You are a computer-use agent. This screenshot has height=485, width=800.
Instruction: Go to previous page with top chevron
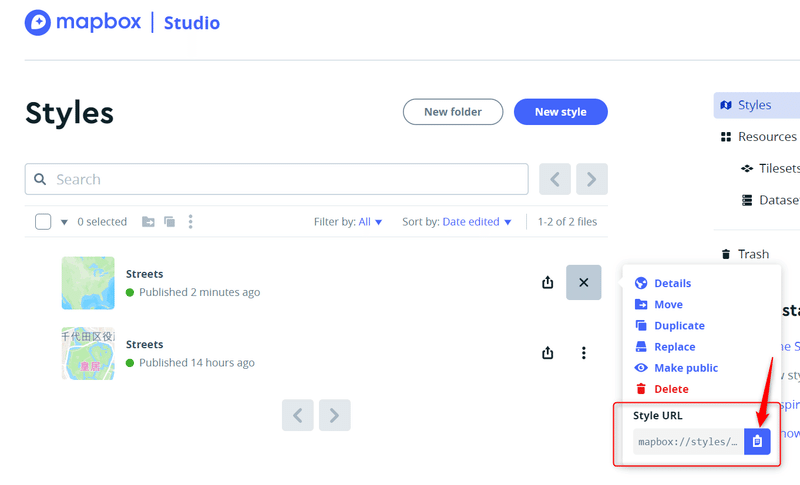[555, 179]
